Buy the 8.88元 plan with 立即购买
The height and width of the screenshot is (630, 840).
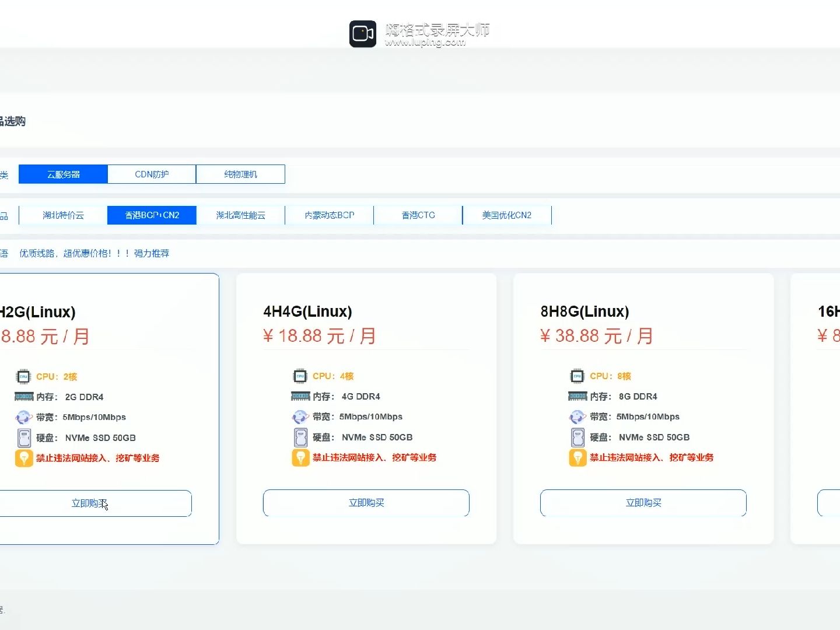(x=89, y=503)
